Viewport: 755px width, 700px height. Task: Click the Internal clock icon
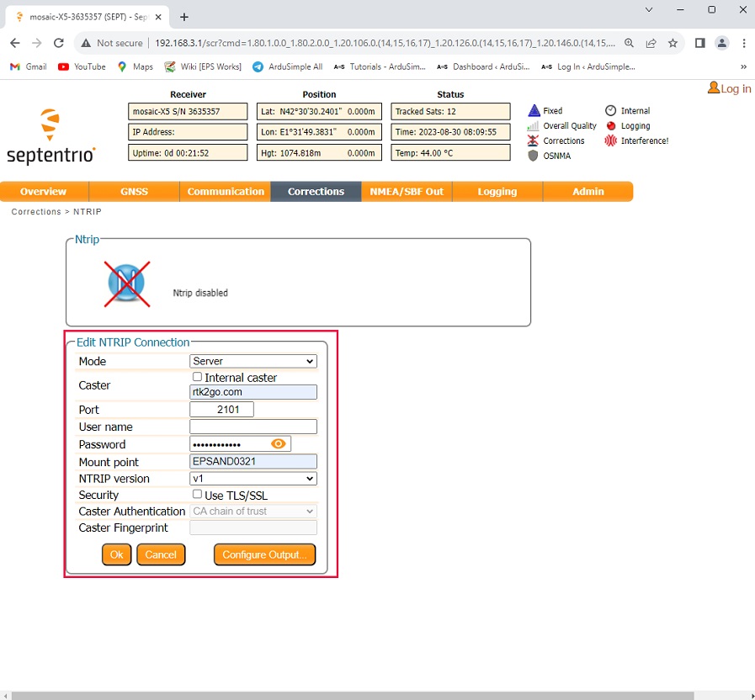(611, 111)
